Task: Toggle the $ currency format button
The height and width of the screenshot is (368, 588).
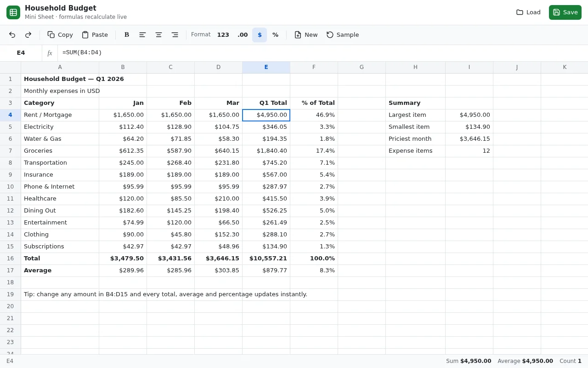Action: pos(260,35)
